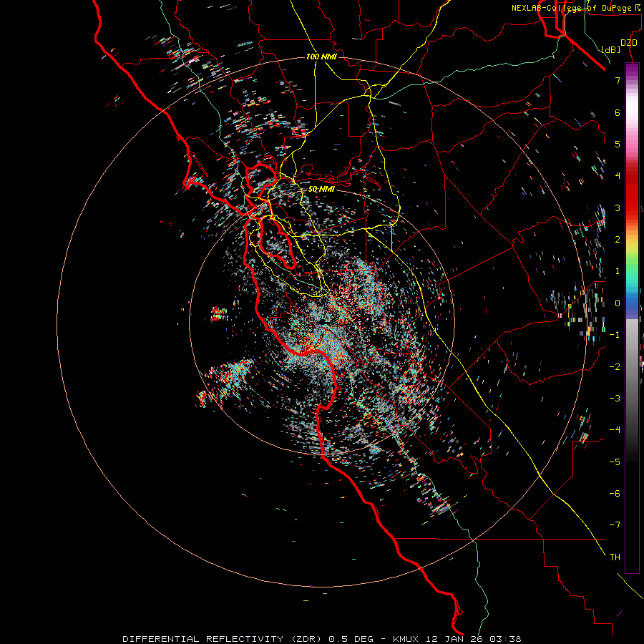The width and height of the screenshot is (644, 644).
Task: Click the 2 value on the scale
Action: [x=618, y=240]
